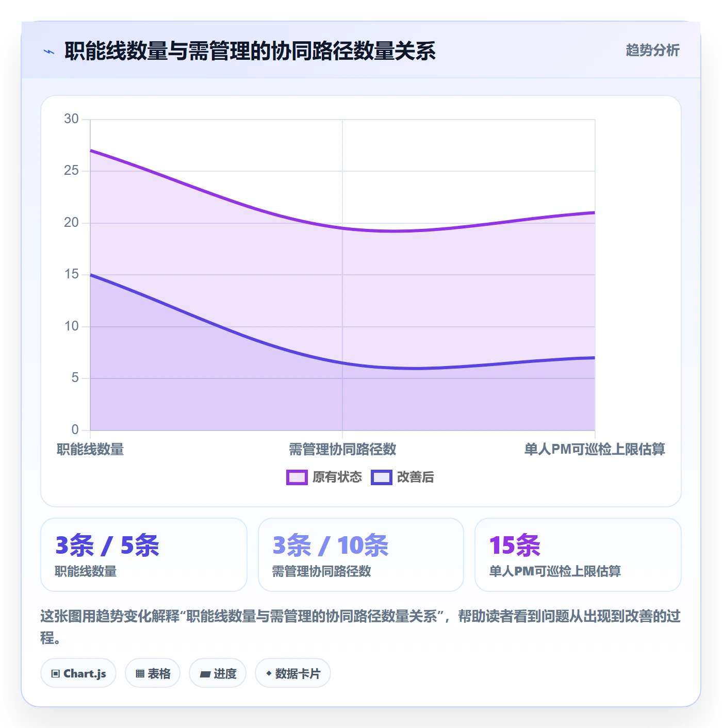722x728 pixels.
Task: Click the lightning icon beside the title
Action: (x=49, y=52)
